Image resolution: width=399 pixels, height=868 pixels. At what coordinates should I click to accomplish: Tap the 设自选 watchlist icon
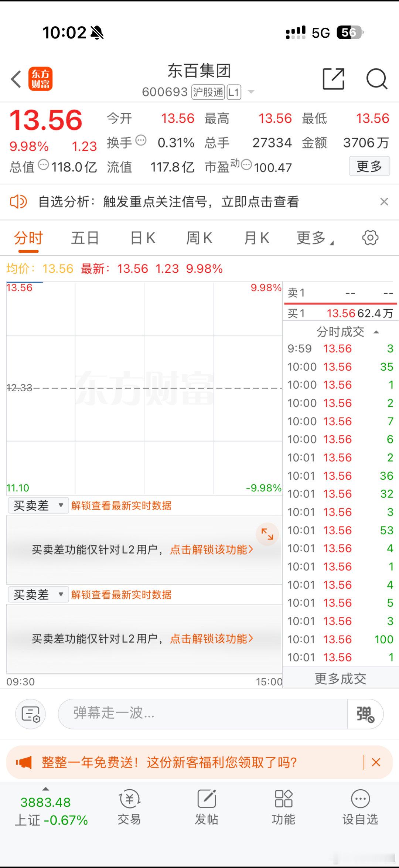[360, 807]
